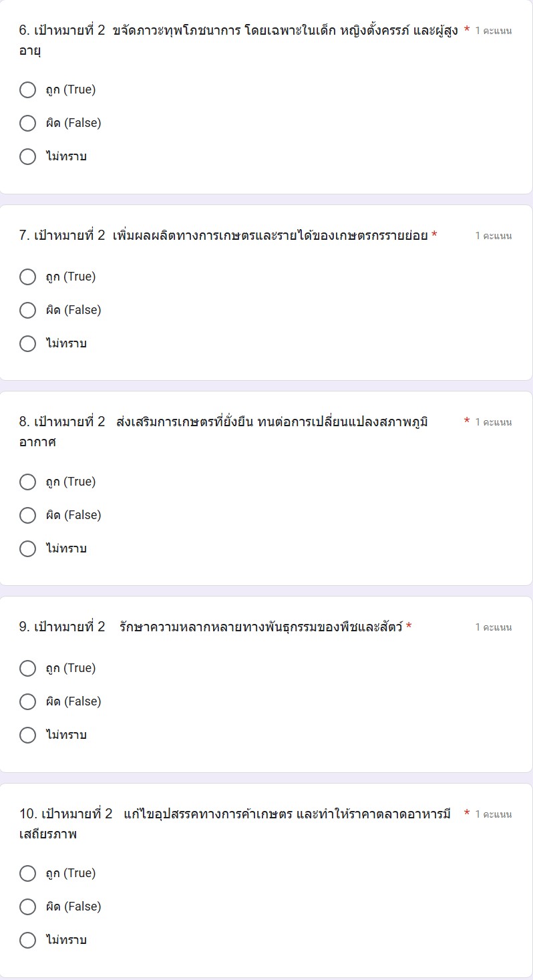Answer question 8 with ถูก (True)
This screenshot has width=533, height=980.
28,482
